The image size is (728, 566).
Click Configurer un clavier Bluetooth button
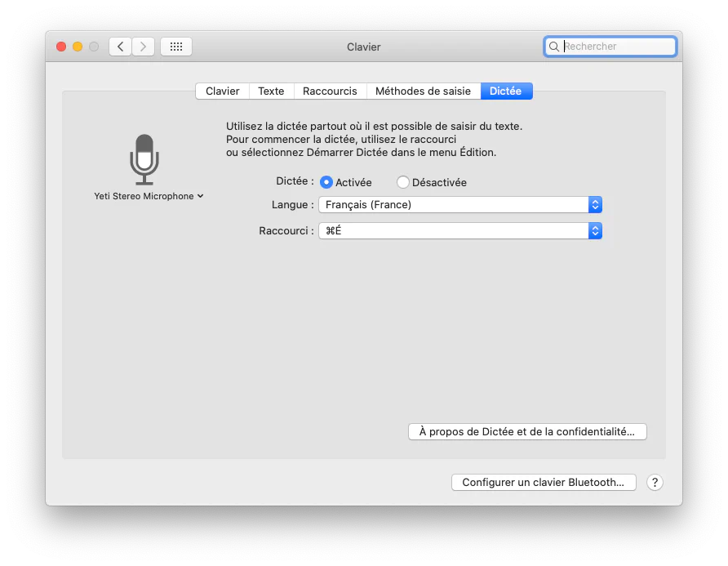tap(543, 483)
